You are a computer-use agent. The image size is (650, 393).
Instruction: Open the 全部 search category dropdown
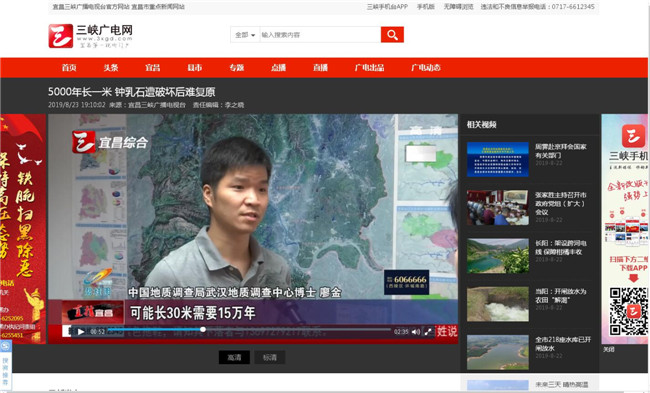[x=245, y=35]
